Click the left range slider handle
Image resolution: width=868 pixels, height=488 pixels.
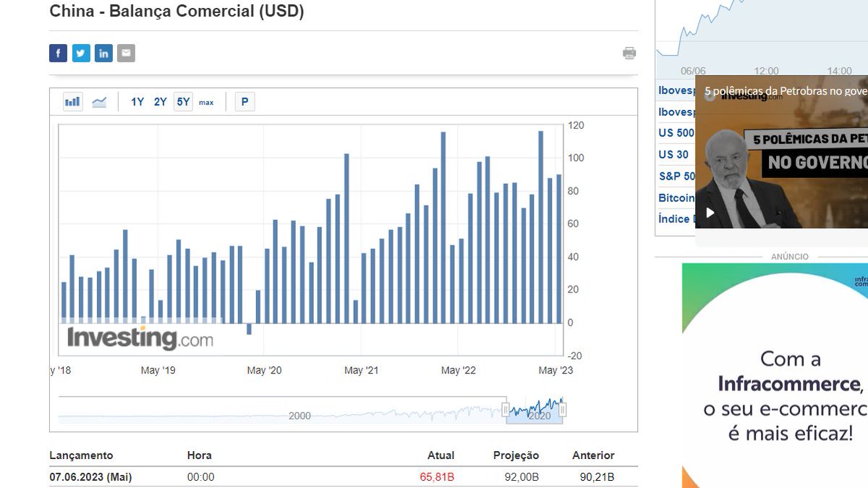coord(506,411)
